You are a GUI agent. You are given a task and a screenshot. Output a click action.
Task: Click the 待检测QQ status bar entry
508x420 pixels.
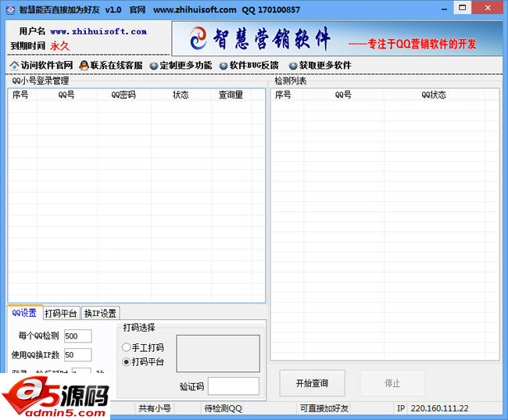coord(224,408)
